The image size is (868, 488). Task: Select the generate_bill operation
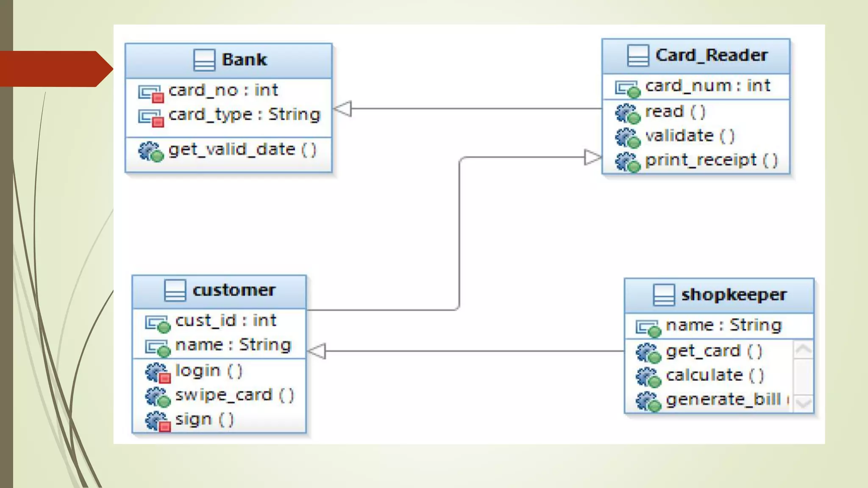point(723,399)
